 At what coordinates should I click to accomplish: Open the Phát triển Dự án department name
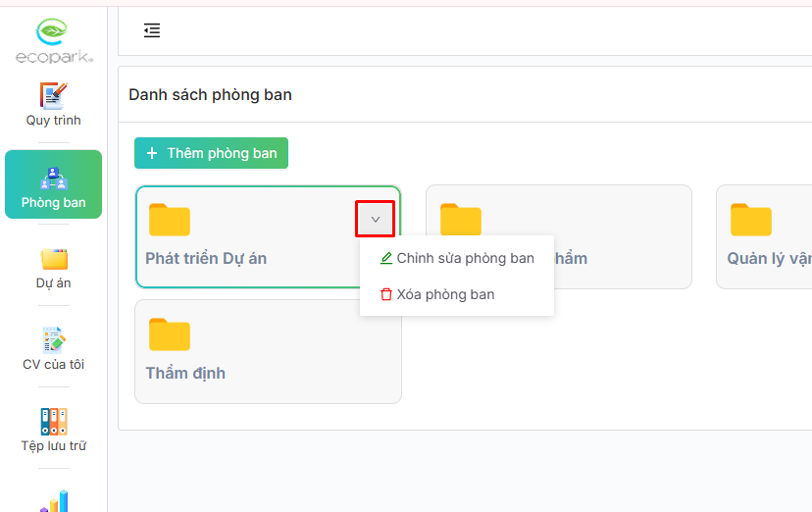206,259
